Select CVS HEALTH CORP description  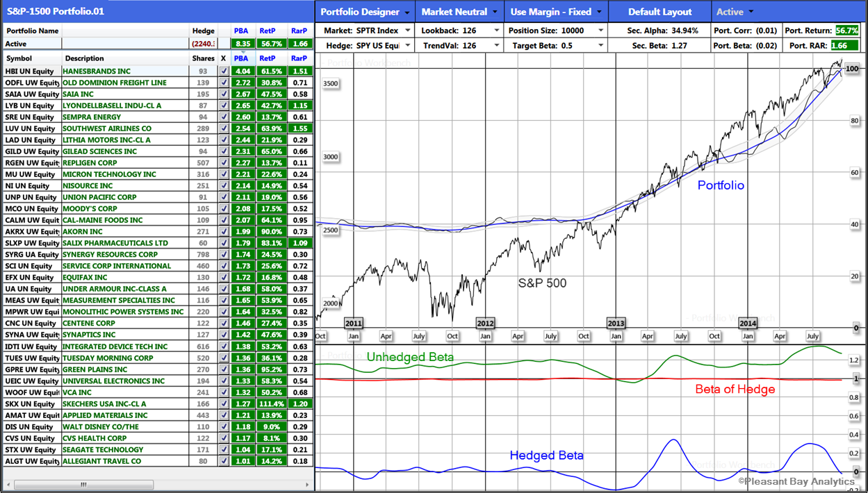pos(125,438)
